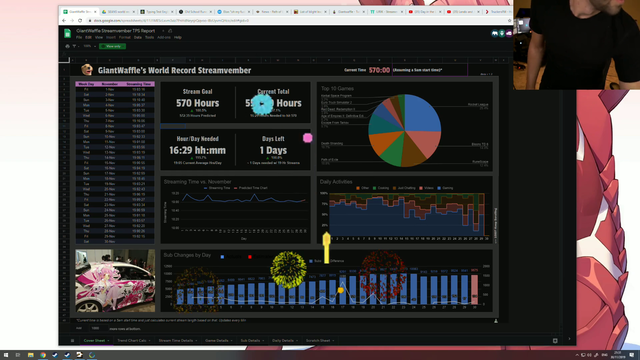
Task: Open File Explorer from the taskbar
Action: tap(31, 355)
